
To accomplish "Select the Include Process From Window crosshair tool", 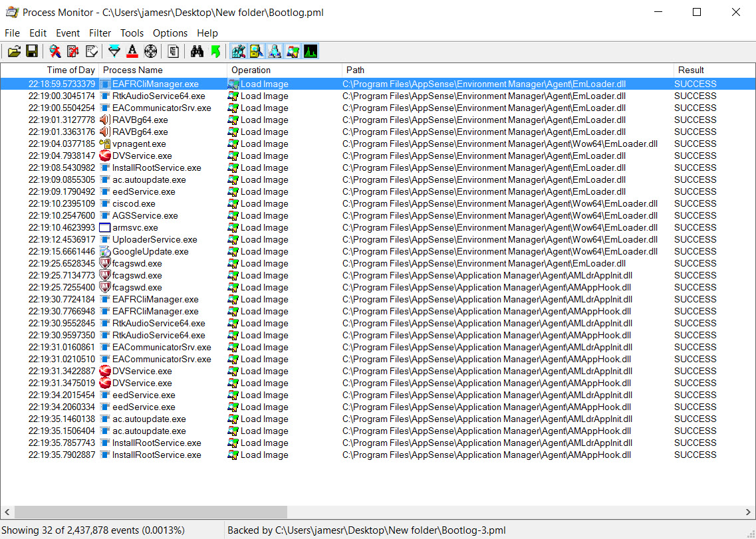I will [x=150, y=51].
